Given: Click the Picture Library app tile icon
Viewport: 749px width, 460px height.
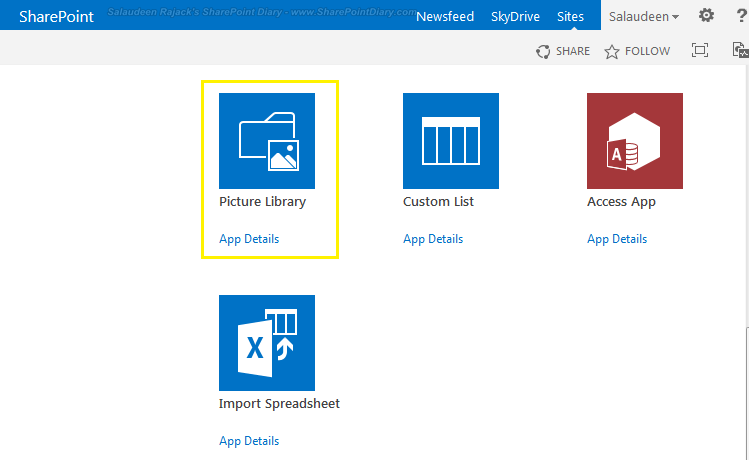Looking at the screenshot, I should 267,140.
